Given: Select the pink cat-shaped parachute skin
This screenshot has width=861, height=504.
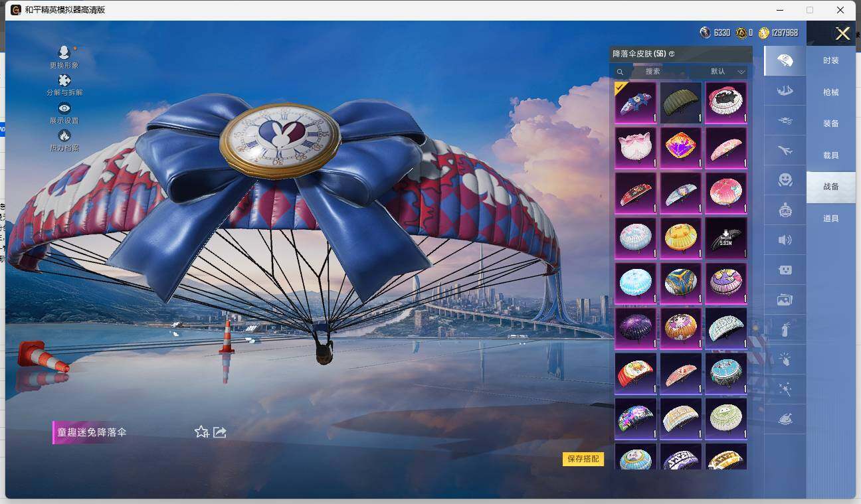Looking at the screenshot, I should pyautogui.click(x=636, y=148).
